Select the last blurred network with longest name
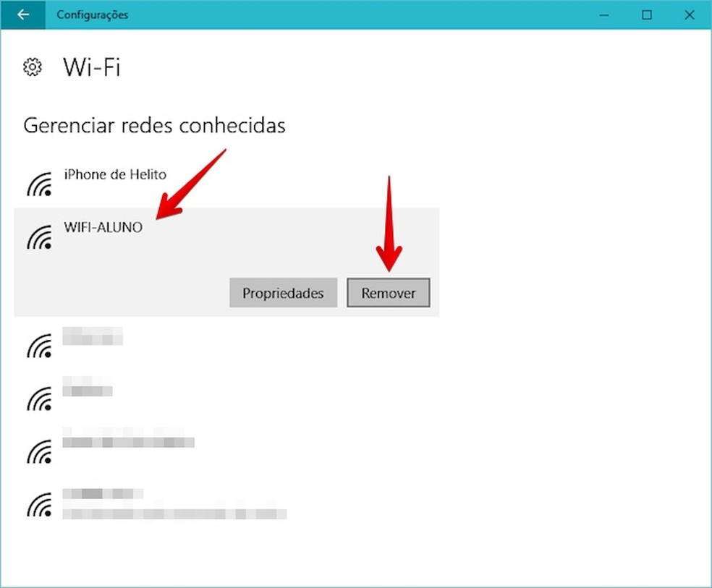Image resolution: width=712 pixels, height=588 pixels. click(174, 503)
